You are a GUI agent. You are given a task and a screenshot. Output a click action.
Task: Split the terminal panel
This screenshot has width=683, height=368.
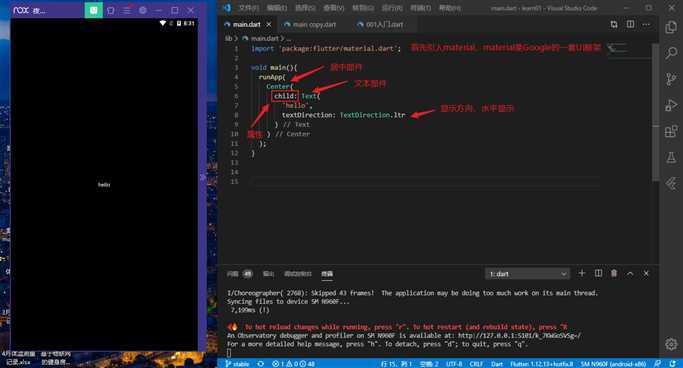(x=598, y=273)
